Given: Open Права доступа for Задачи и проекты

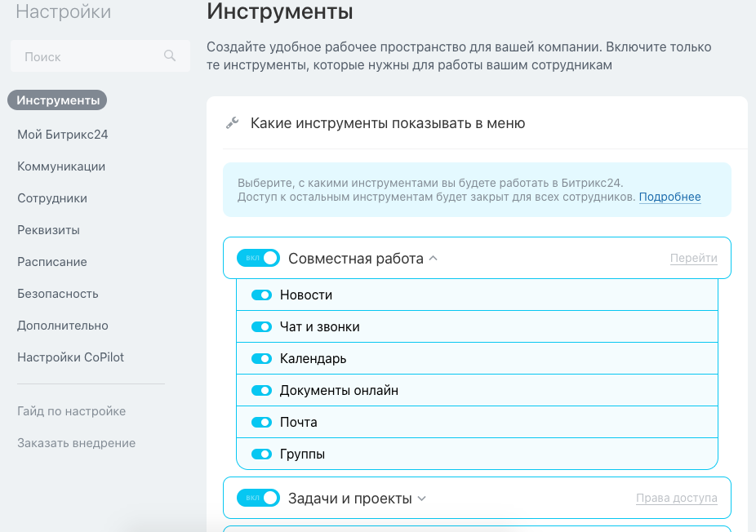Looking at the screenshot, I should pos(677,498).
